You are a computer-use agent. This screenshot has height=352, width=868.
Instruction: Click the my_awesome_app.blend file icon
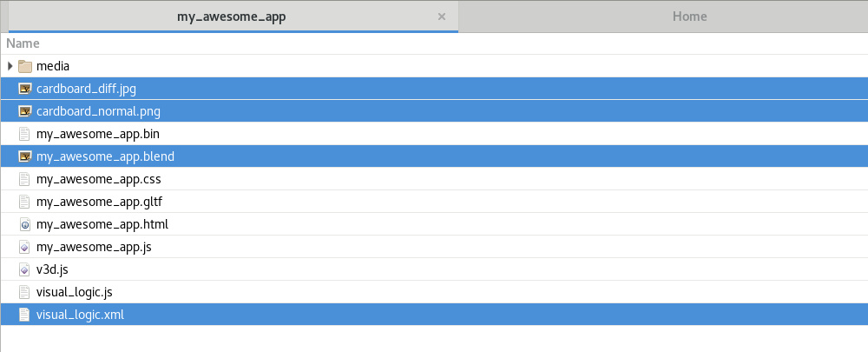pos(25,156)
